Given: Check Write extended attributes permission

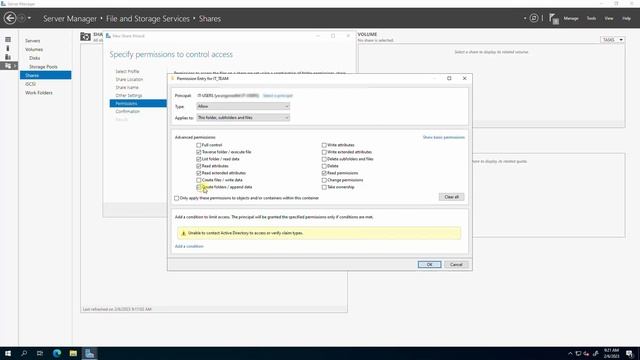Looking at the screenshot, I should click(x=324, y=152).
